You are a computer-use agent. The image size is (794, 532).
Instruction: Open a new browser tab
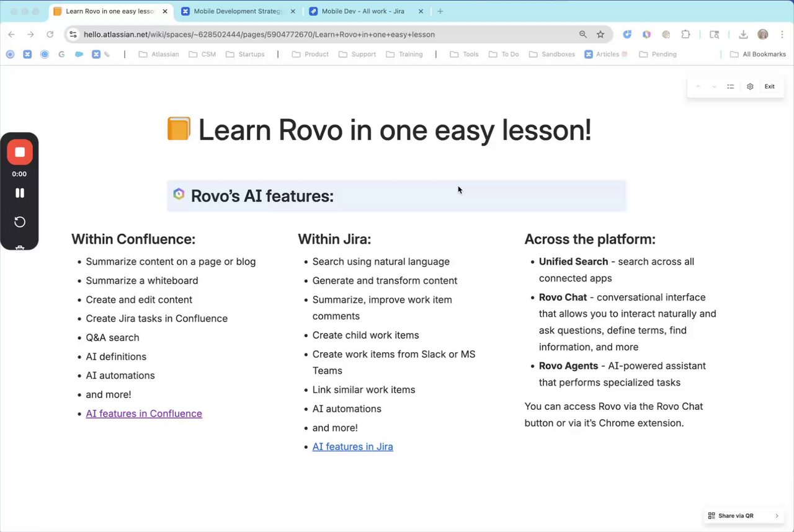[440, 11]
